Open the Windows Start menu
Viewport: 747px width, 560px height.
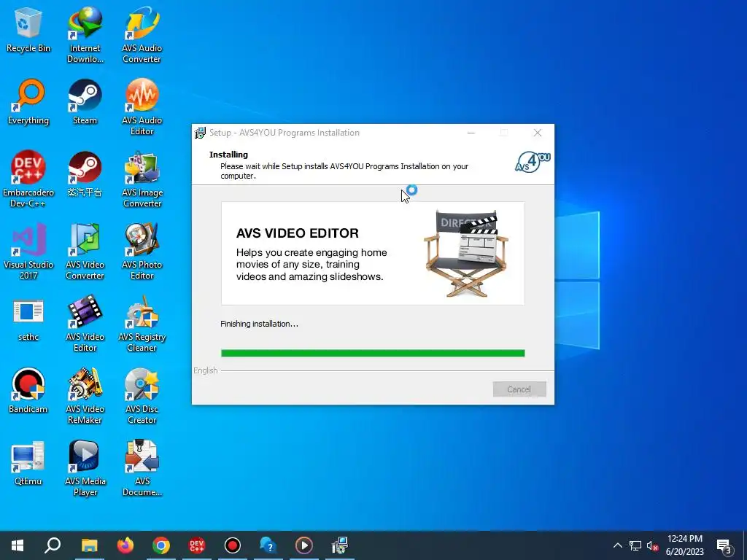point(18,545)
